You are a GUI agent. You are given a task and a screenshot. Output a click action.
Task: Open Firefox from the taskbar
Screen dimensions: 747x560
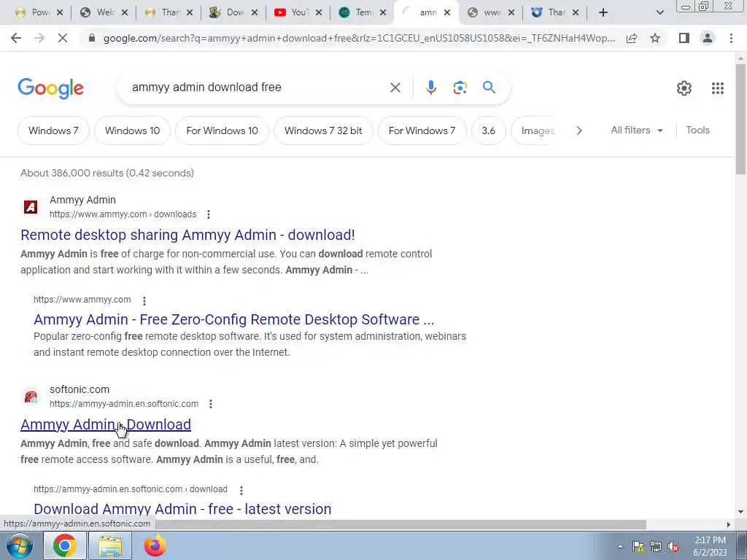coord(155,545)
